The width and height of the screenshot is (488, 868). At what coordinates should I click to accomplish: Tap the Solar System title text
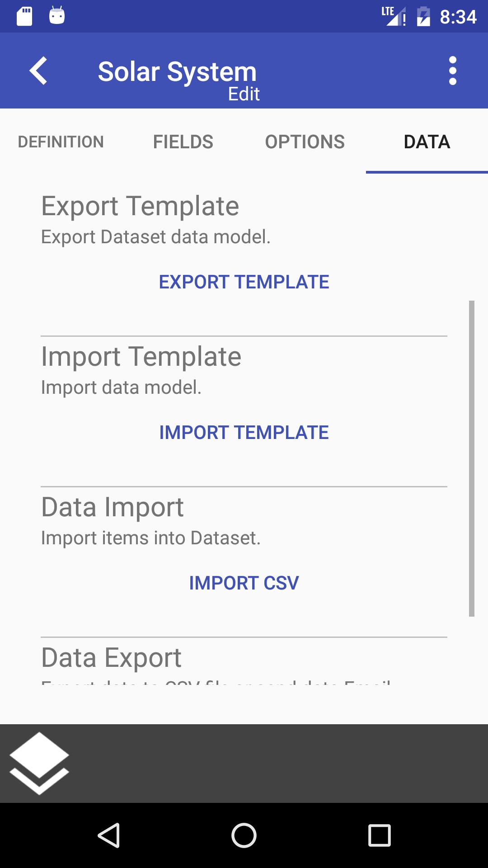(177, 71)
